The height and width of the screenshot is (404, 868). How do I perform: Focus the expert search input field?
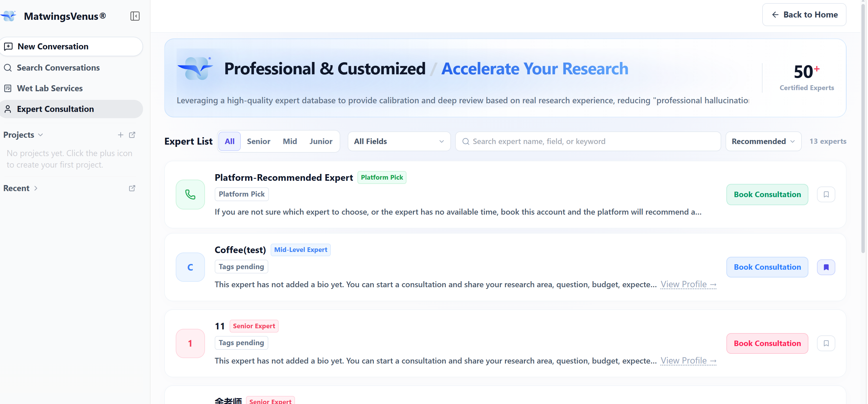(588, 141)
